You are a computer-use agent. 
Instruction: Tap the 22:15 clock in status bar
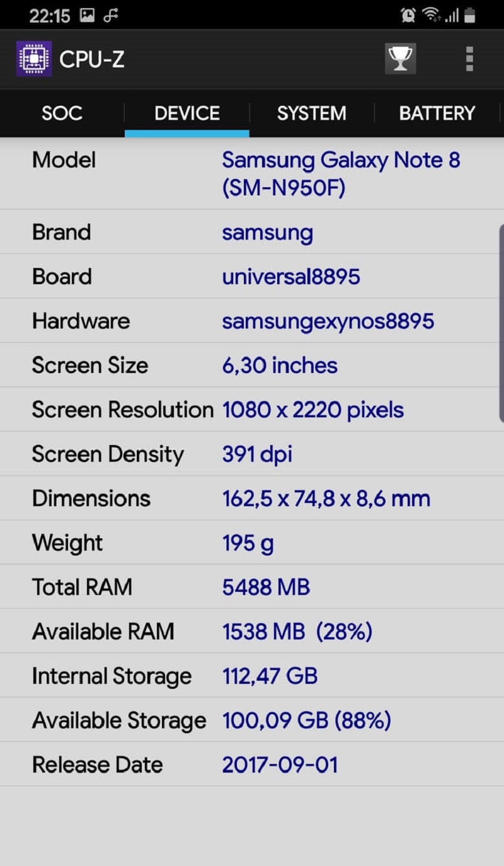(x=49, y=16)
